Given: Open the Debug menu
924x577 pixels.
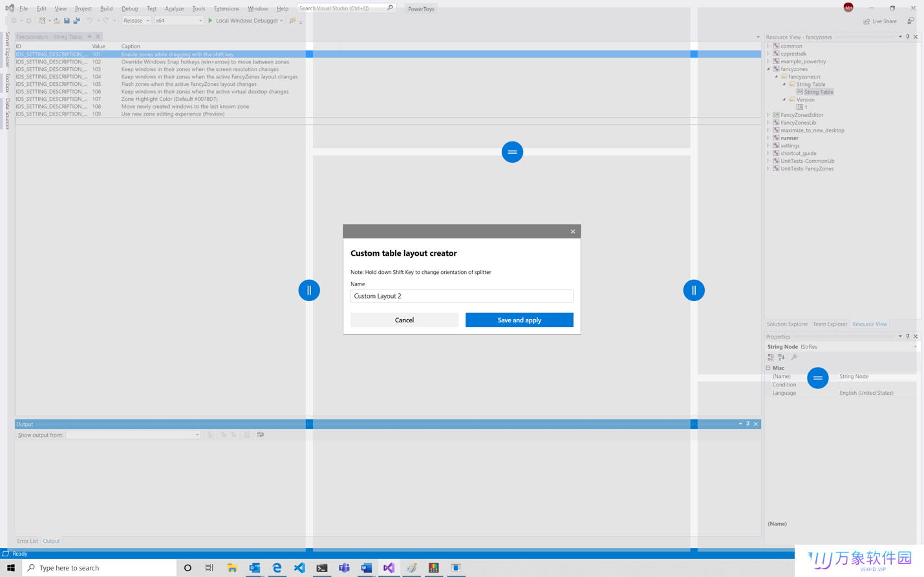Looking at the screenshot, I should point(129,8).
